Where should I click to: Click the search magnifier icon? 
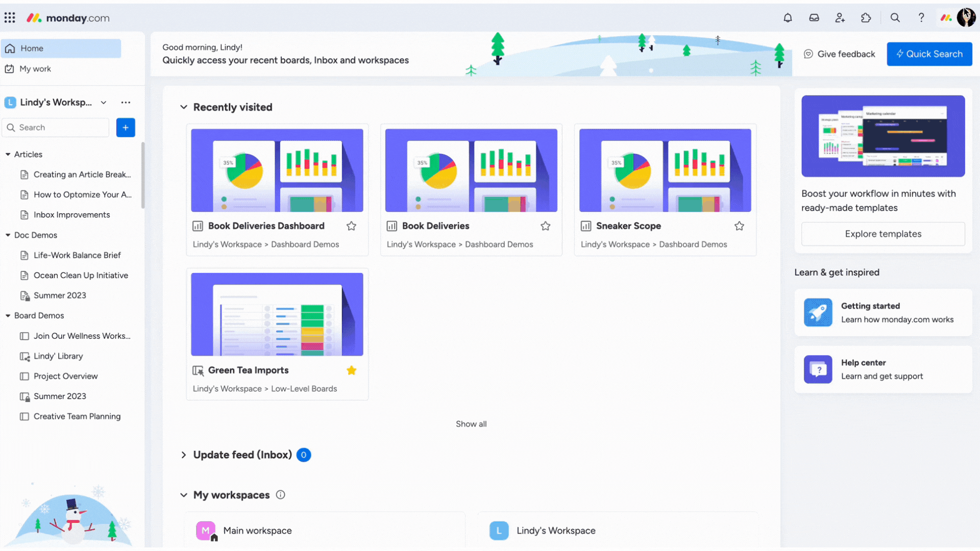click(x=895, y=17)
